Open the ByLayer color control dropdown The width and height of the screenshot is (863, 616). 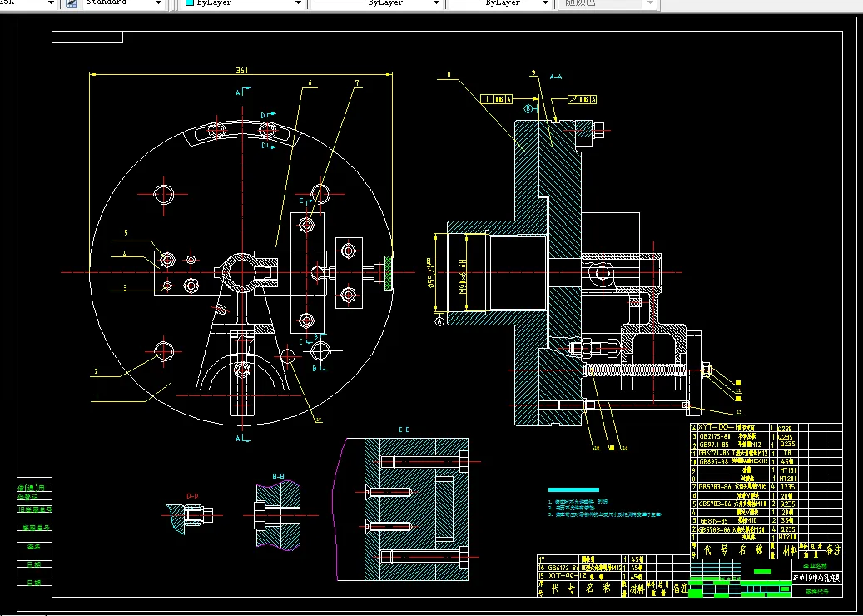point(298,3)
